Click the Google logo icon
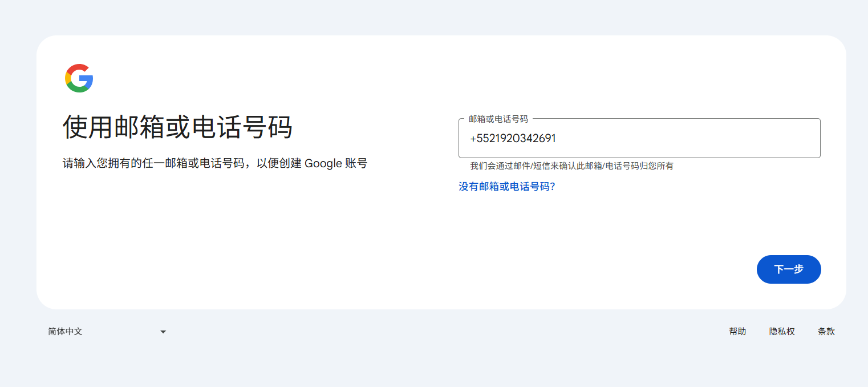 pyautogui.click(x=79, y=78)
